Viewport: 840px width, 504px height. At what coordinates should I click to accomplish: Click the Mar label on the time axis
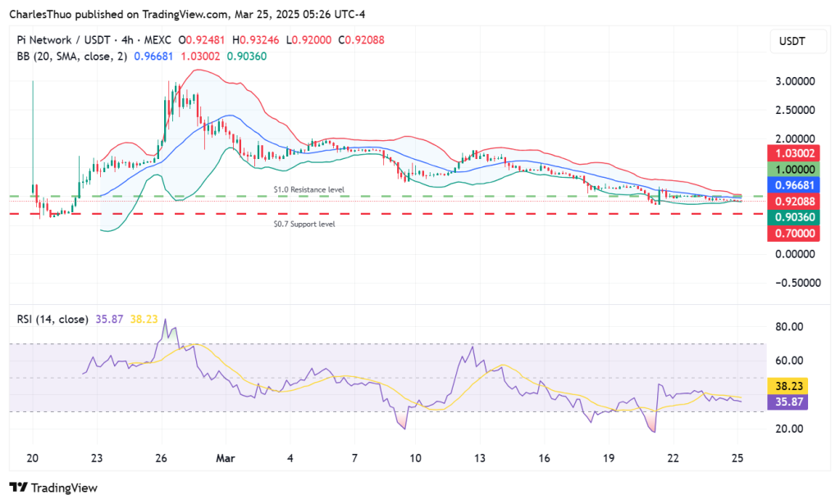pos(226,459)
